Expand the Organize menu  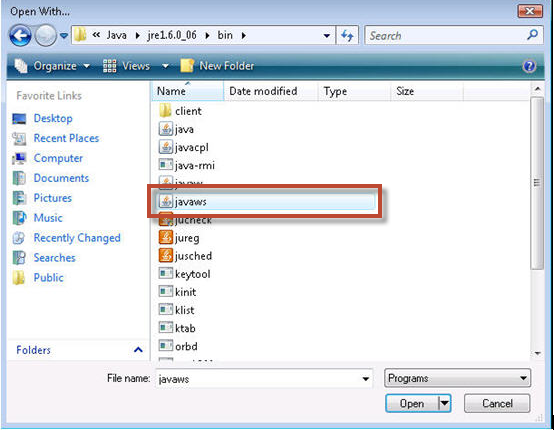point(52,66)
